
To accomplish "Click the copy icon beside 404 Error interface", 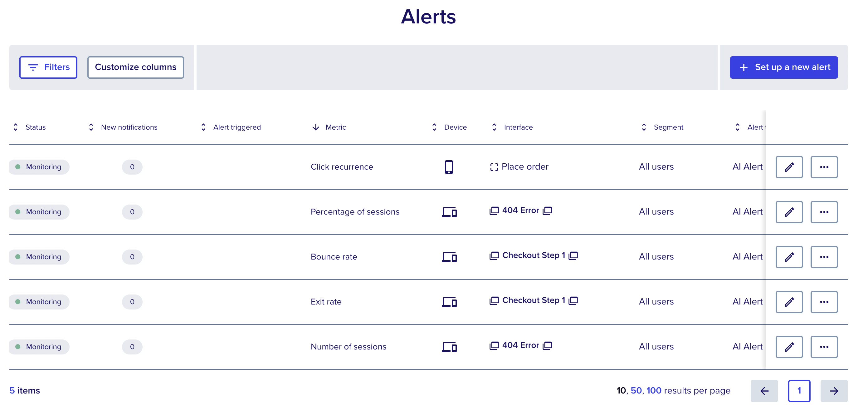I will 548,210.
